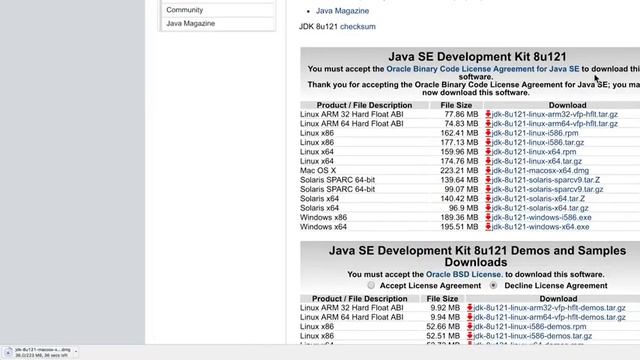640x360 pixels.
Task: Click download icon beside jdk-8u121-windows-x64.exe
Action: (x=488, y=227)
